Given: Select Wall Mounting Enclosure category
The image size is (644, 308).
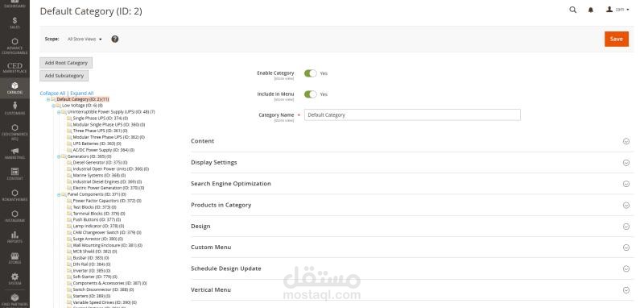Looking at the screenshot, I should [108, 245].
